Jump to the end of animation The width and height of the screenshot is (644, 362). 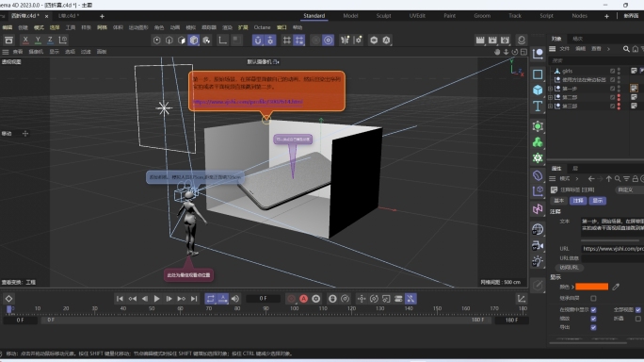pos(194,299)
